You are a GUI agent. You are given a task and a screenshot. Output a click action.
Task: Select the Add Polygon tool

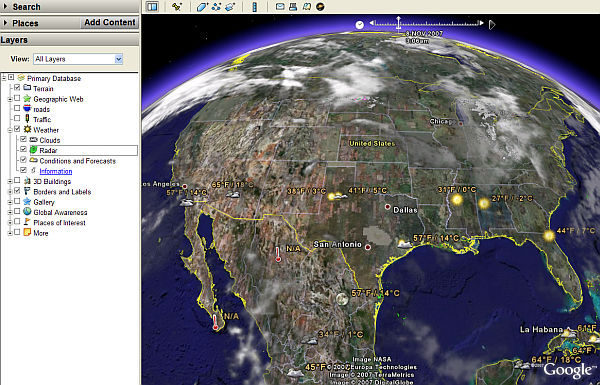[x=202, y=7]
